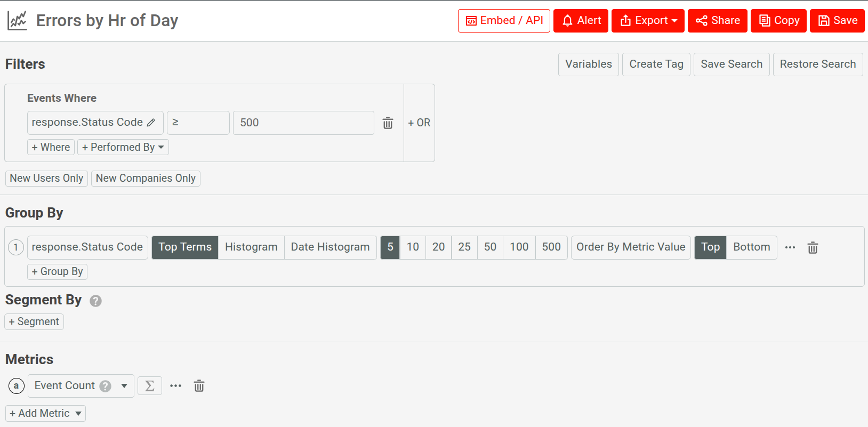Click the trash icon in Group By row

tap(812, 247)
